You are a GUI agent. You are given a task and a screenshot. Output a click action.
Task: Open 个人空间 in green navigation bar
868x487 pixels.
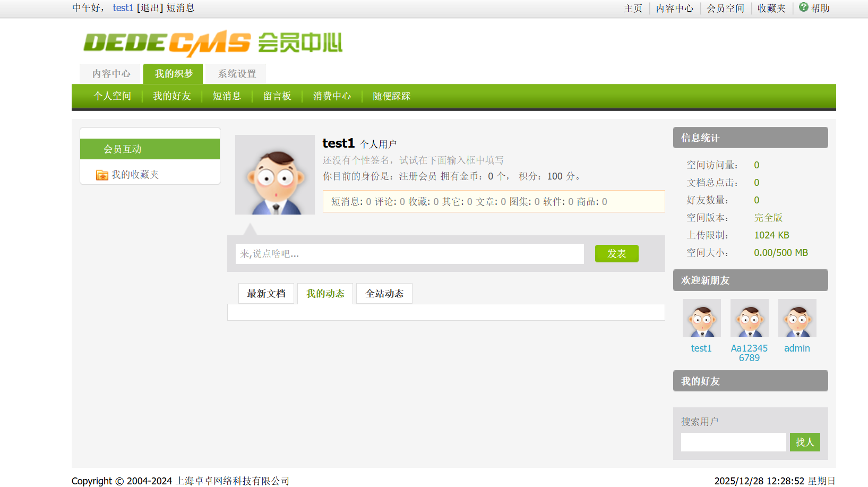pyautogui.click(x=112, y=96)
